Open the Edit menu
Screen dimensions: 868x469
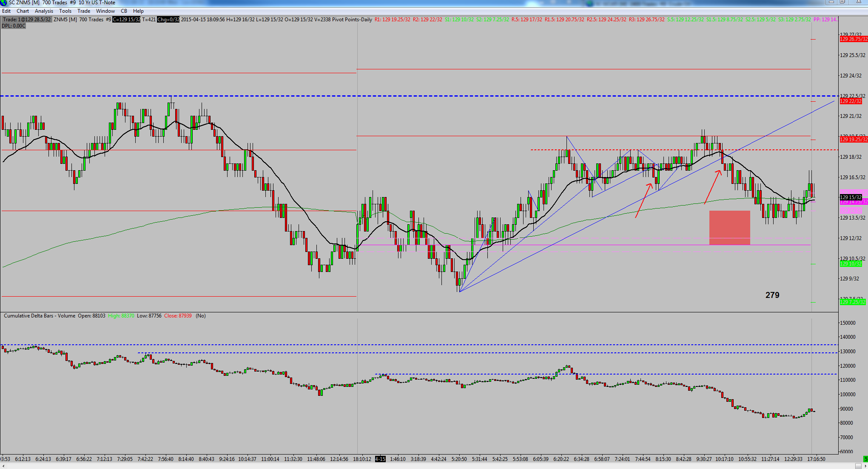coord(6,11)
